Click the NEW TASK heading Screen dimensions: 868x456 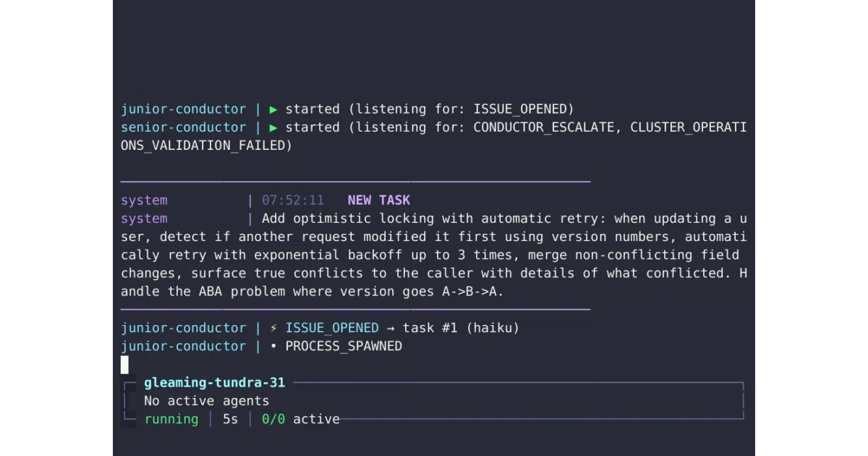click(x=379, y=200)
